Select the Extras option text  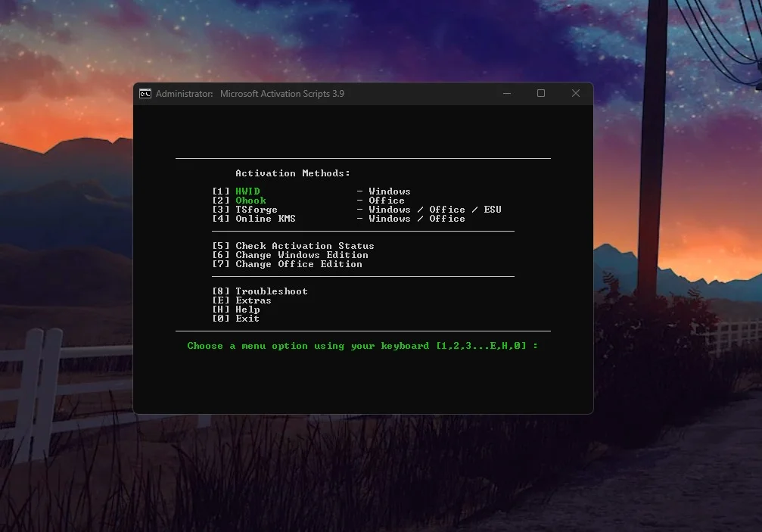[x=253, y=300]
